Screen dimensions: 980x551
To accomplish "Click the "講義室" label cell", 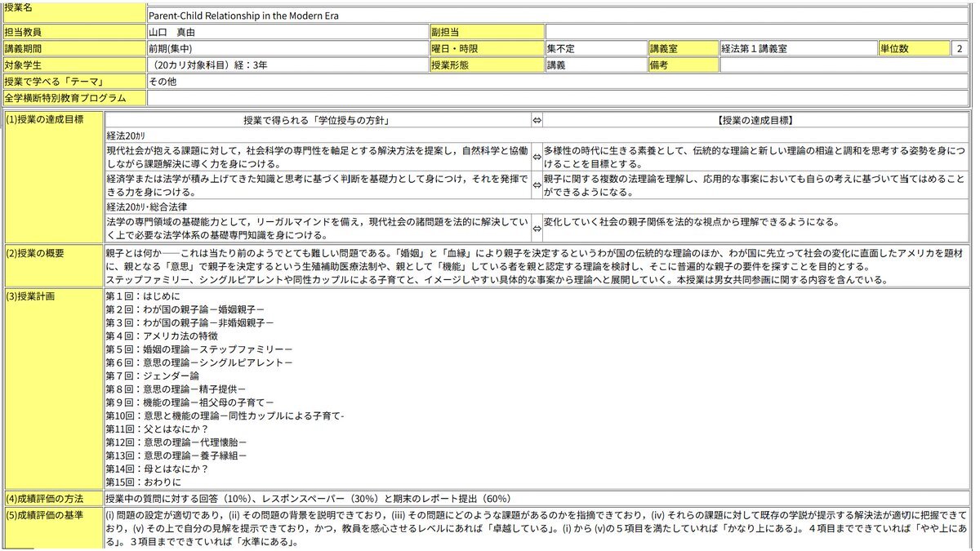I will pyautogui.click(x=684, y=48).
